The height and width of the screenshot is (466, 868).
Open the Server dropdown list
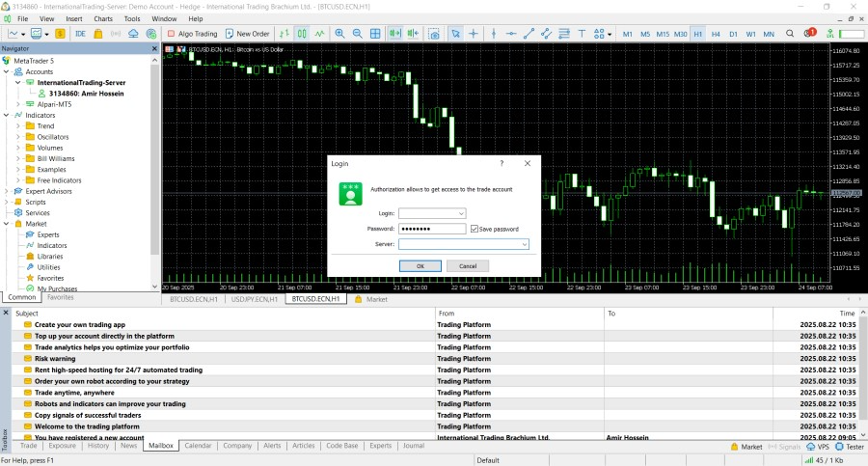[524, 245]
